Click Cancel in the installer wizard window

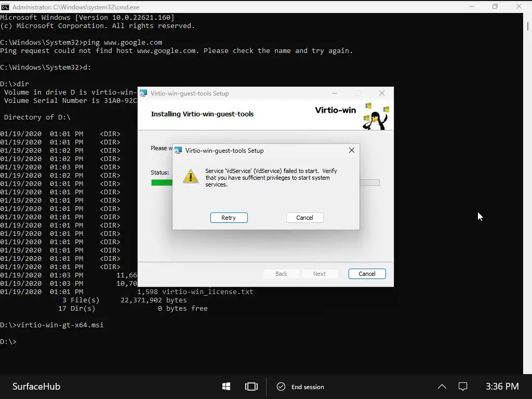coord(367,274)
